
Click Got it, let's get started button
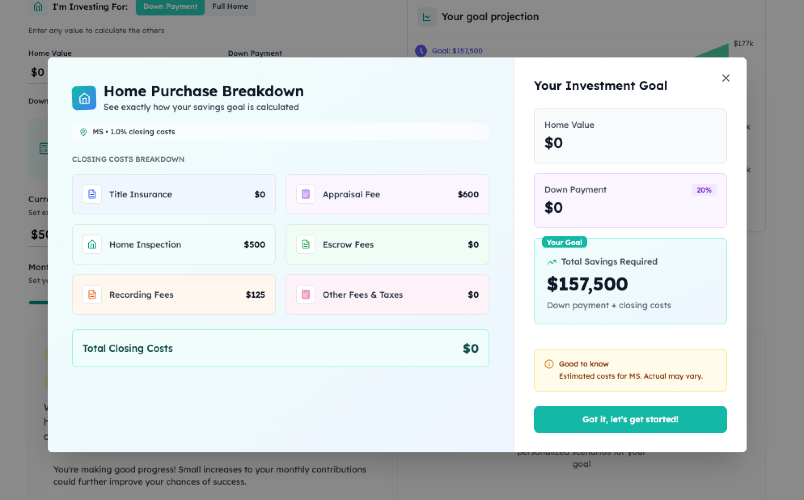click(630, 419)
